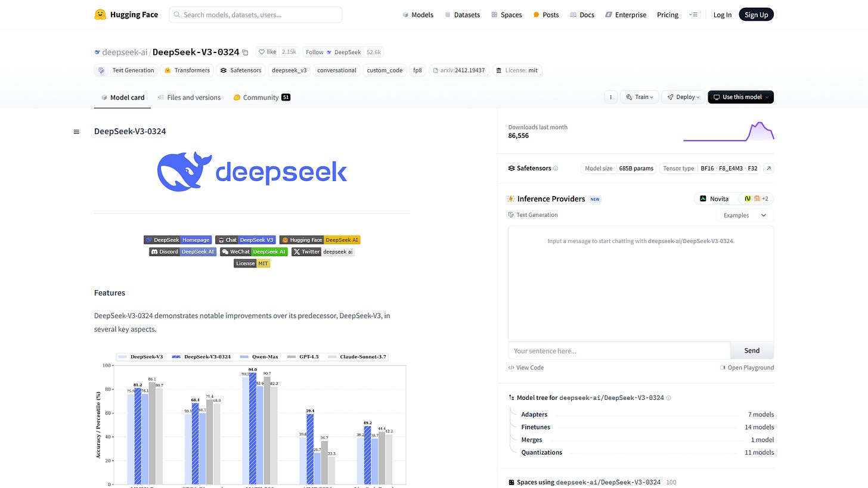Open the View Code link

coord(526,368)
